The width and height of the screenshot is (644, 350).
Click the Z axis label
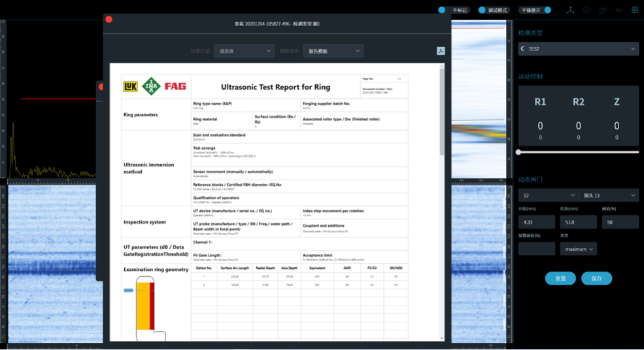(x=617, y=102)
